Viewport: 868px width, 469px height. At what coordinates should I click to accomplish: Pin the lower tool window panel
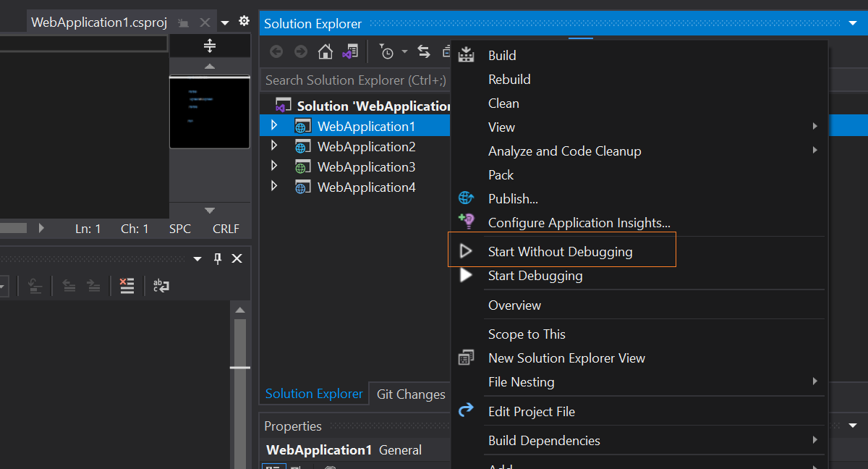[x=217, y=258]
